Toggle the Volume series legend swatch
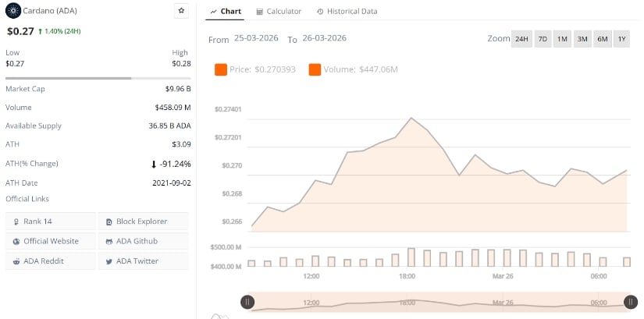This screenshot has width=644, height=319. pyautogui.click(x=315, y=69)
